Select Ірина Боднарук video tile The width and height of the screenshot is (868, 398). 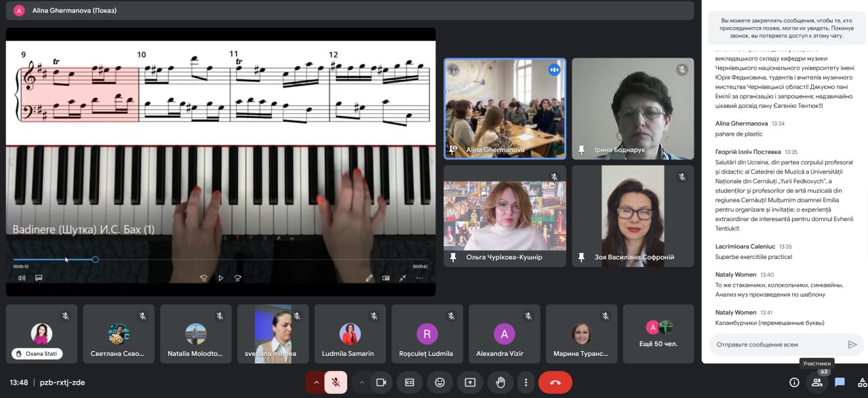633,108
